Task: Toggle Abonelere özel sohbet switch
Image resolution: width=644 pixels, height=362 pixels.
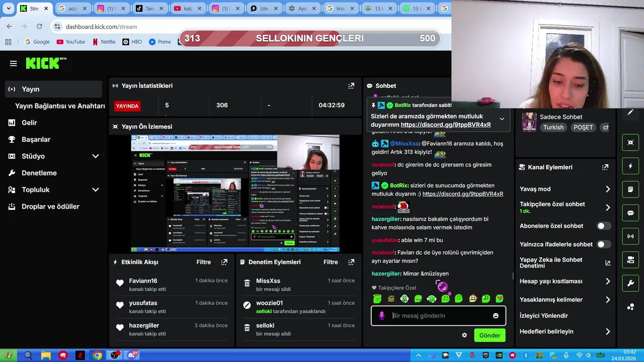Action: tap(604, 226)
